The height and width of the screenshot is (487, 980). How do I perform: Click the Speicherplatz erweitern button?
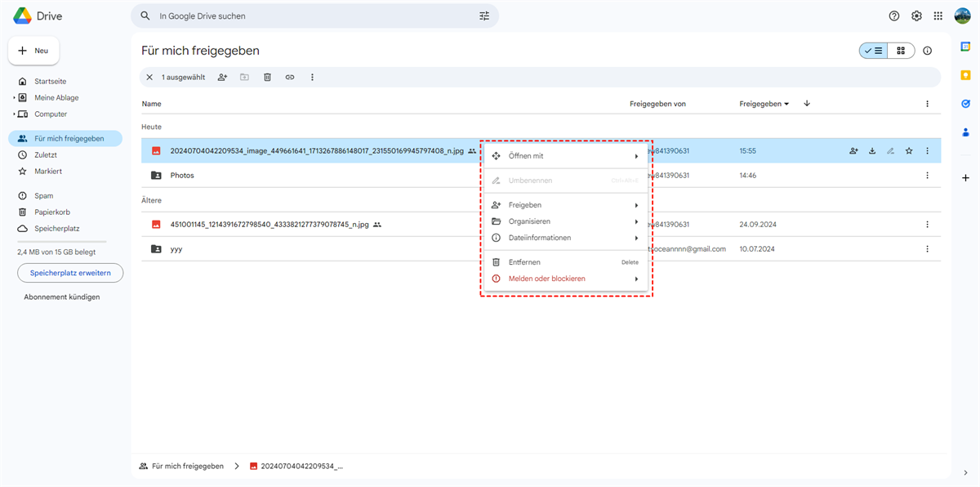click(x=70, y=273)
